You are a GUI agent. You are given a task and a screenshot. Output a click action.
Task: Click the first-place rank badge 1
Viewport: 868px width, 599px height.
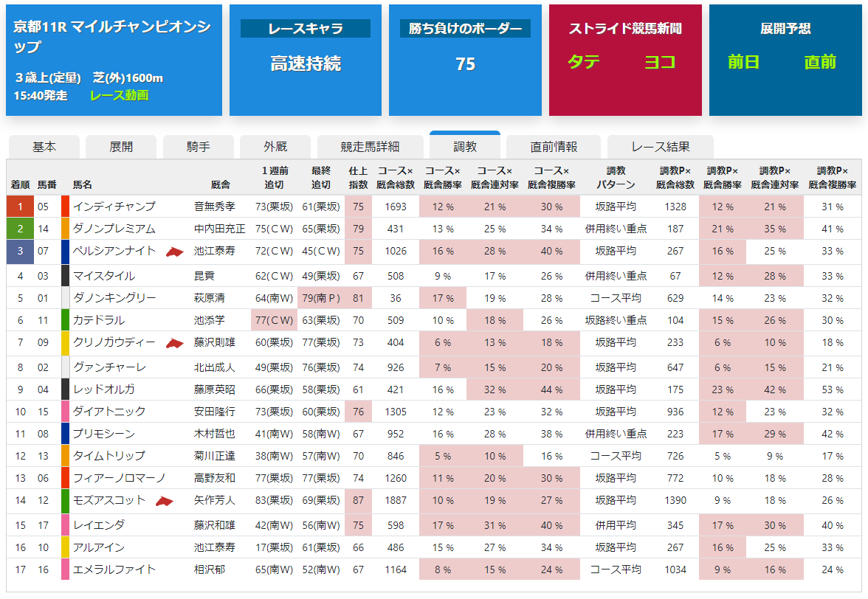20,207
